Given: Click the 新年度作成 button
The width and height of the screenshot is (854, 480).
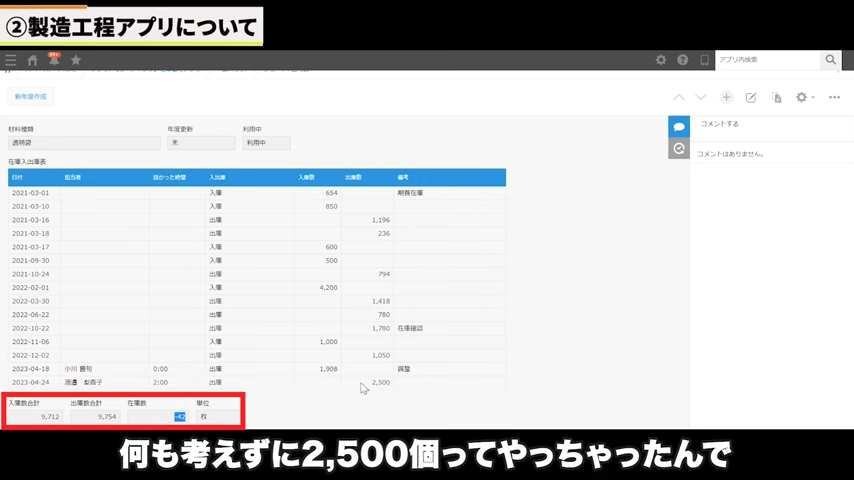Looking at the screenshot, I should click(x=30, y=97).
